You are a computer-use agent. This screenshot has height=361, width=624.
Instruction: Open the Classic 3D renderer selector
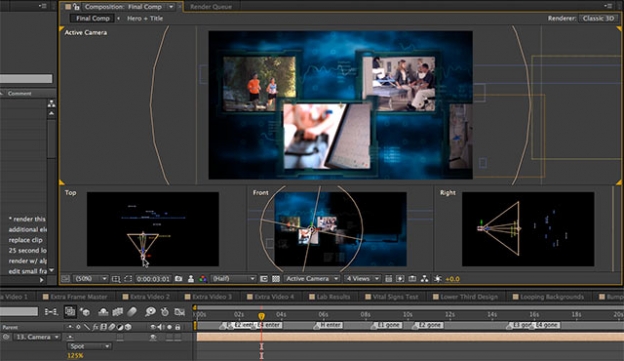pos(598,18)
